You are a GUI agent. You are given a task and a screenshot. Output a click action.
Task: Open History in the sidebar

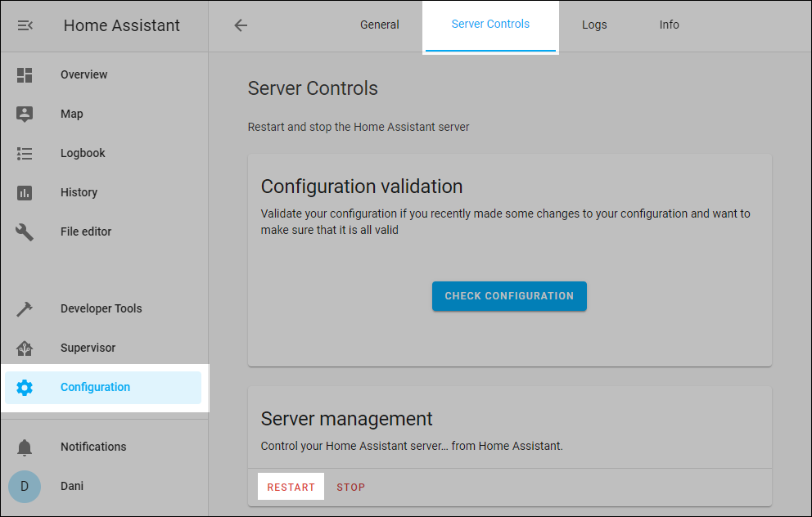pyautogui.click(x=104, y=192)
